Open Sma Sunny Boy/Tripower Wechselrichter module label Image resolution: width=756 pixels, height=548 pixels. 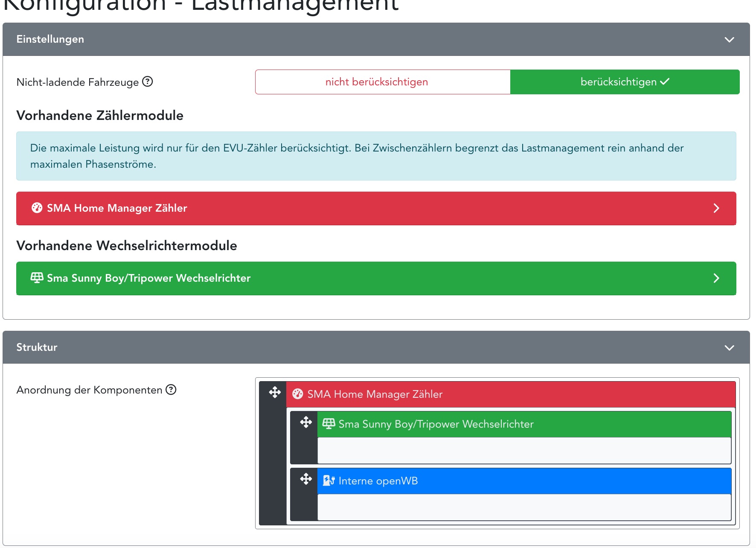point(148,278)
